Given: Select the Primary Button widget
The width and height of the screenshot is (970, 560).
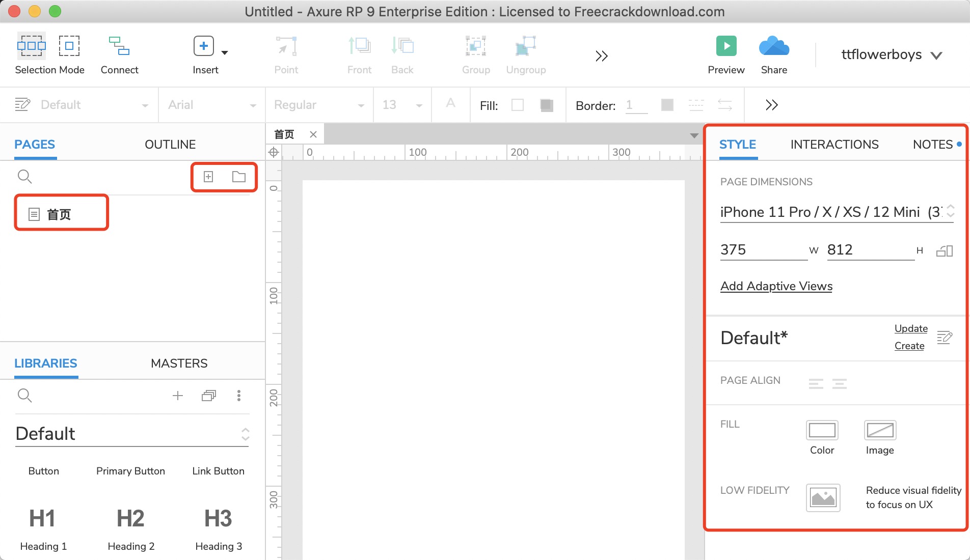Looking at the screenshot, I should point(130,471).
